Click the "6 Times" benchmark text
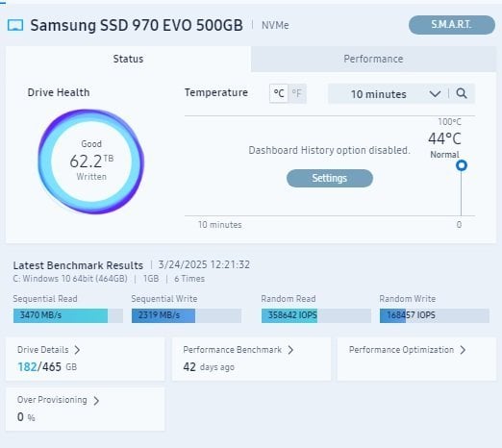Image resolution: width=502 pixels, height=448 pixels. 189,279
